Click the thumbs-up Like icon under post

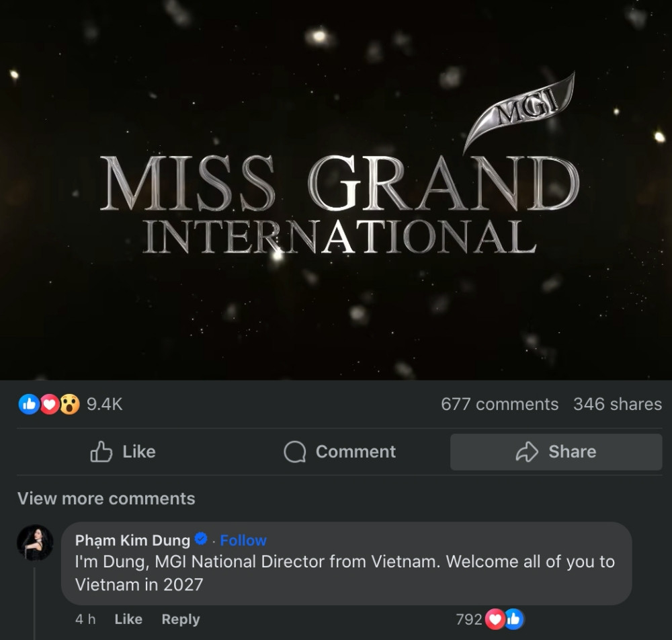(x=101, y=451)
